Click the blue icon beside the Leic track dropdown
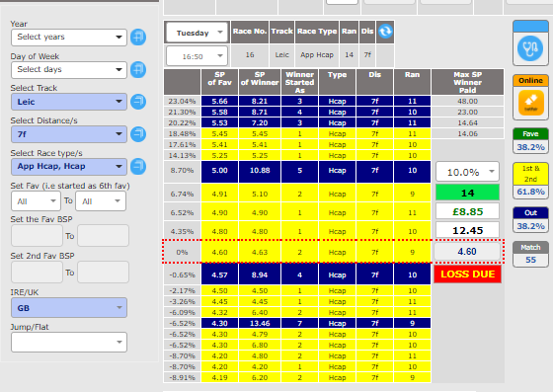This screenshot has height=392, width=553. 138,102
